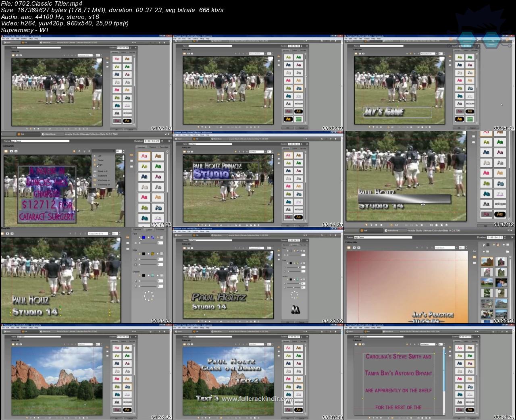Viewport: 516px width, 420px height.
Task: Choose the dark blue Aa look in 00:11:28 frame
Action: coord(144,177)
